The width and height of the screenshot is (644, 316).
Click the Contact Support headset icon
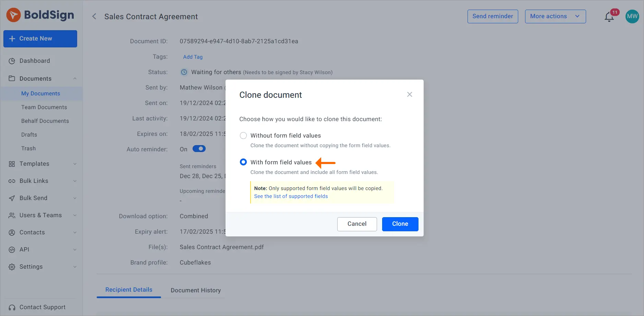pyautogui.click(x=12, y=307)
